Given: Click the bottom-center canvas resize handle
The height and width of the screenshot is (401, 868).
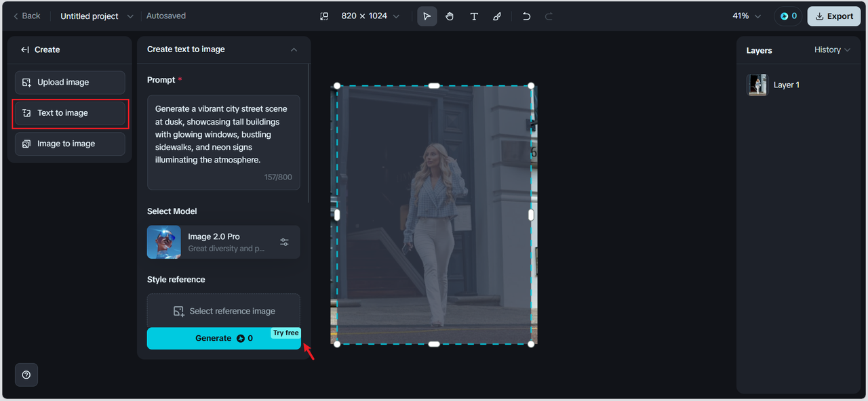Looking at the screenshot, I should click(x=434, y=344).
